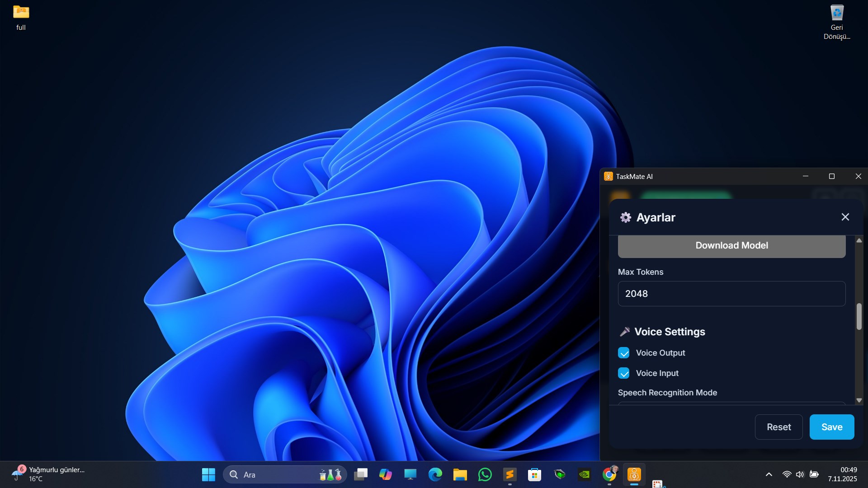868x488 pixels.
Task: Maximize the TaskMate AI window
Action: click(831, 176)
